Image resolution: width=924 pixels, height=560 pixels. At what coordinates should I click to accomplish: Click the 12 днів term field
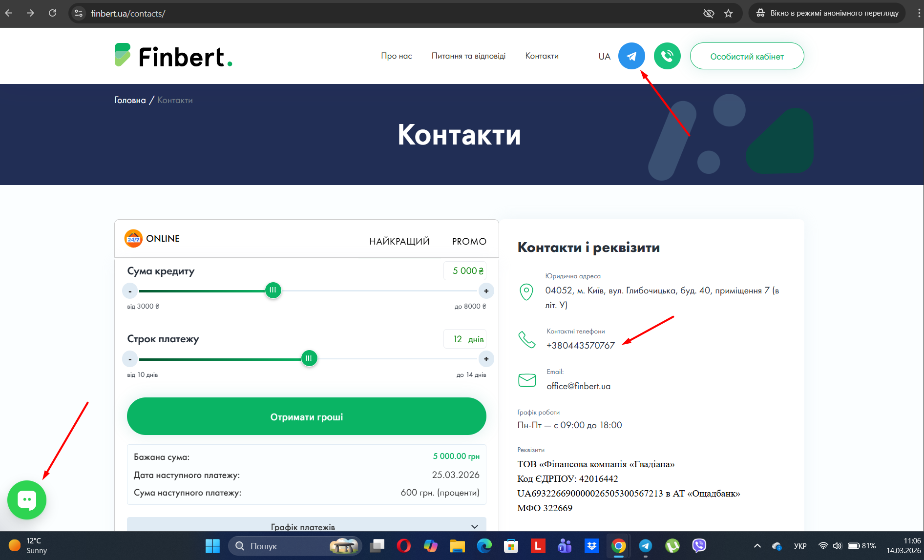(465, 339)
